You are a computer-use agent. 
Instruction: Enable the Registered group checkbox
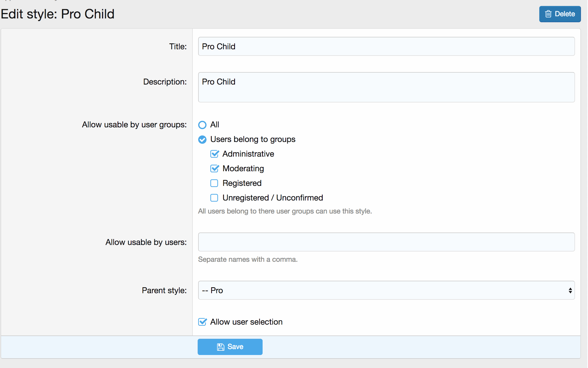pyautogui.click(x=214, y=183)
